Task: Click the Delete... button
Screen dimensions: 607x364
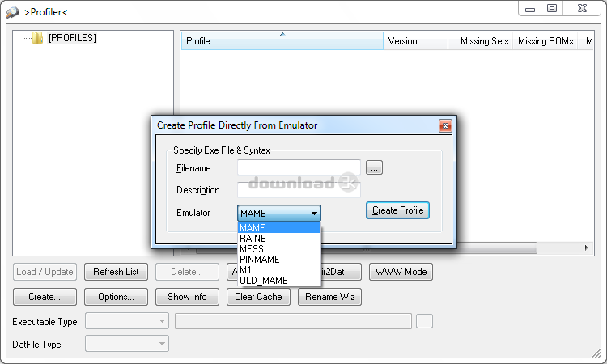Action: (187, 272)
